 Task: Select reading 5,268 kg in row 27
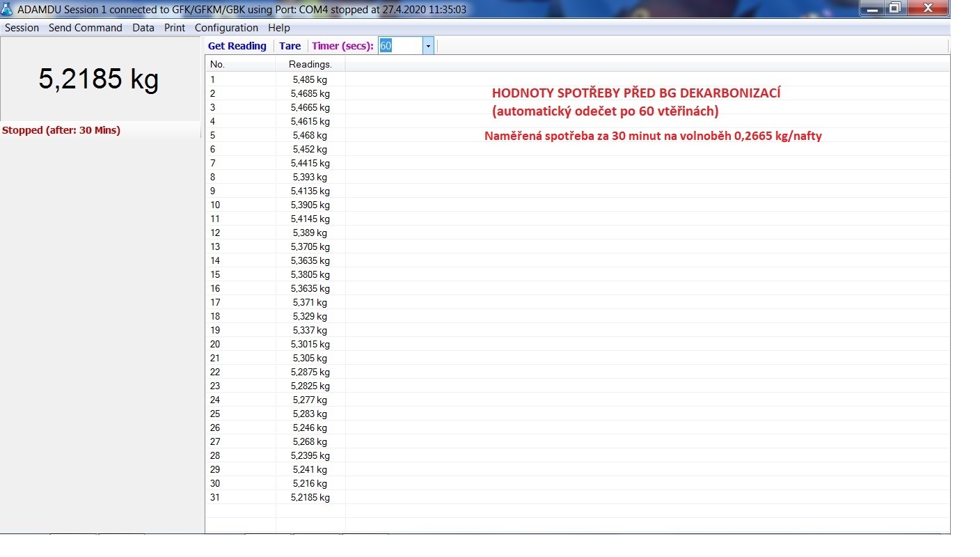point(310,441)
